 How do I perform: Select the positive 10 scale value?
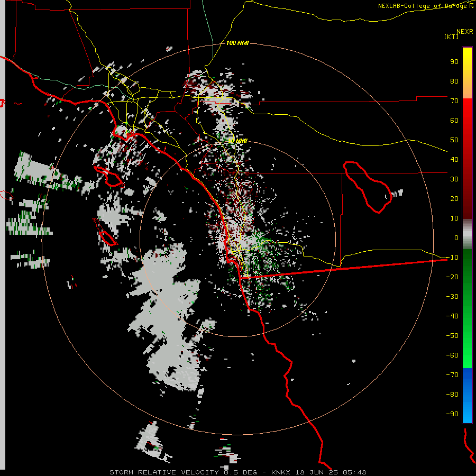[454, 218]
